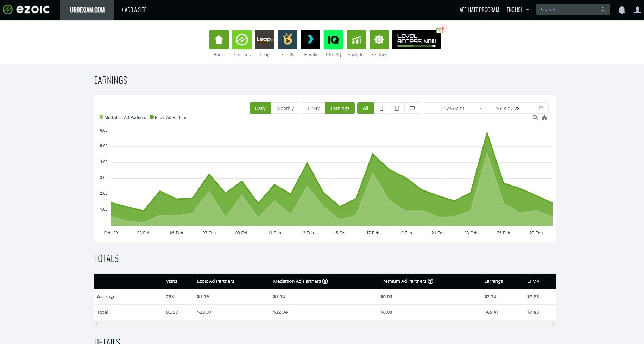This screenshot has width=644, height=344.
Task: Click the search magnifier icon
Action: point(603,10)
